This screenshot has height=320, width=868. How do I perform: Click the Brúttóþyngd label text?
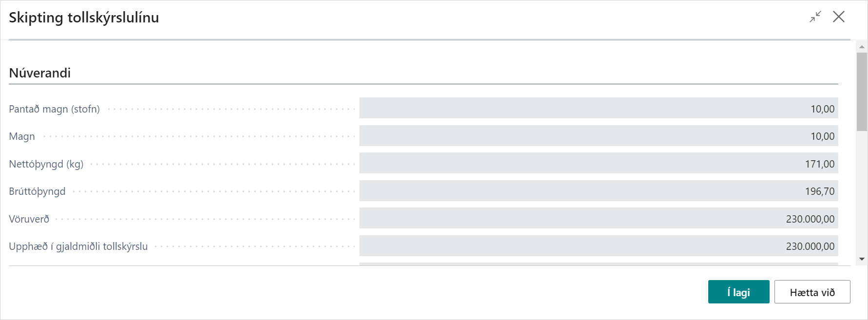coord(37,191)
